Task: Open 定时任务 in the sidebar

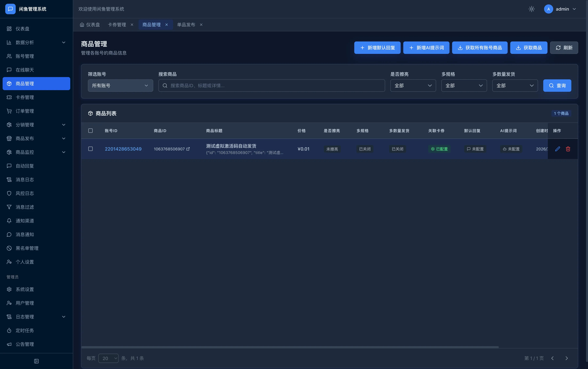Action: pyautogui.click(x=36, y=330)
